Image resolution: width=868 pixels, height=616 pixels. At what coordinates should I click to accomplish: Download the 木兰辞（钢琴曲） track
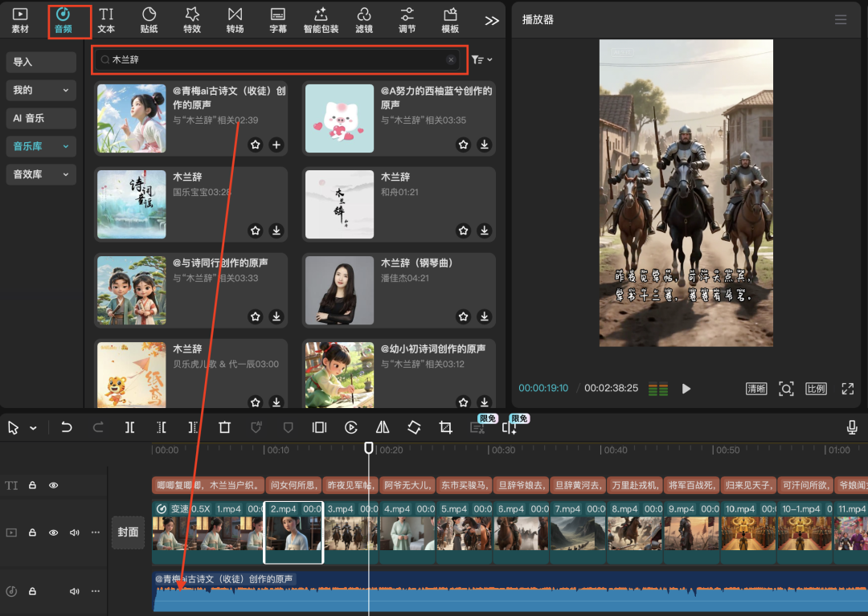484,316
